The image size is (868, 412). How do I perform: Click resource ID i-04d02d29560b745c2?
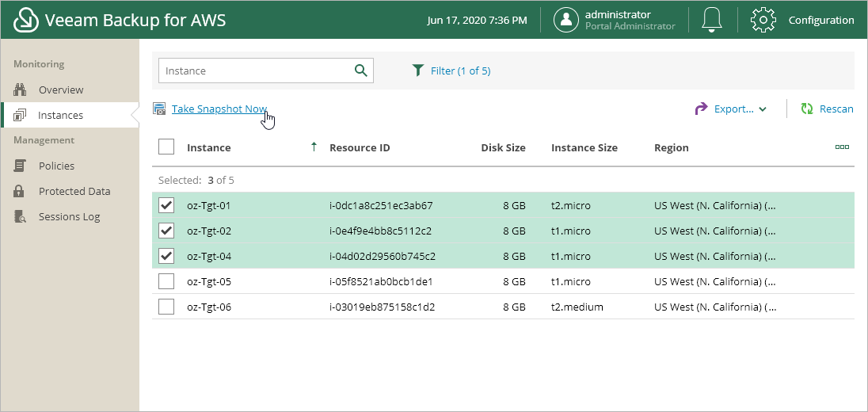click(x=383, y=257)
